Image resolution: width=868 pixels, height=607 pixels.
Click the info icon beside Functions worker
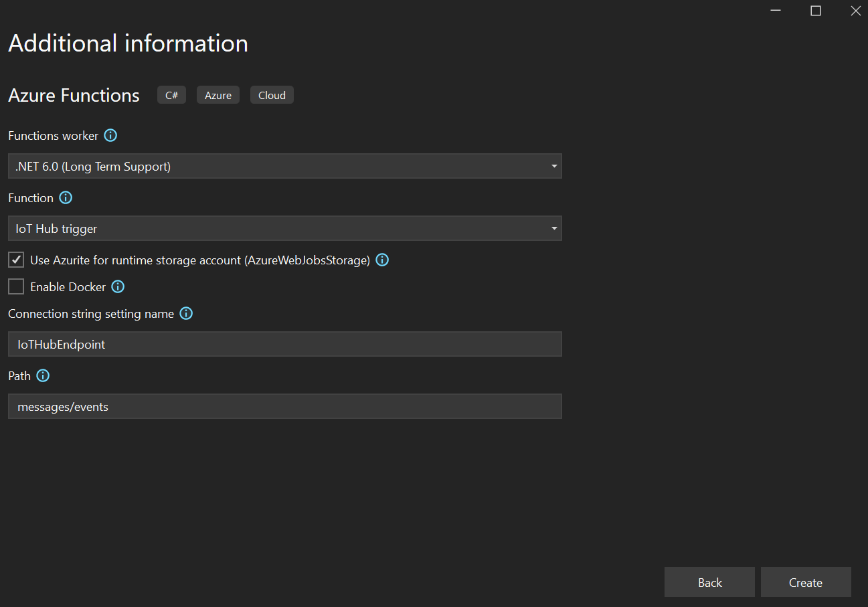tap(110, 135)
